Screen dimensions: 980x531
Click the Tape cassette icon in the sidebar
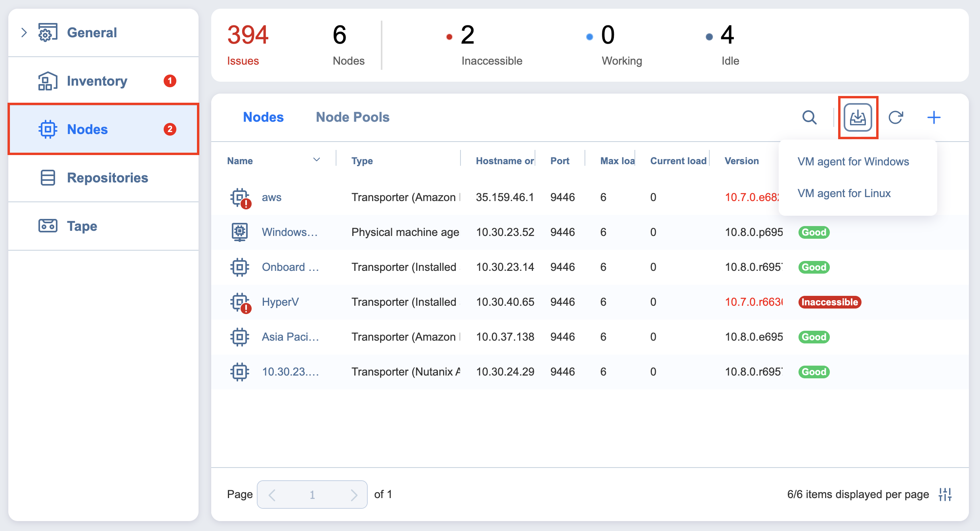[x=48, y=226]
